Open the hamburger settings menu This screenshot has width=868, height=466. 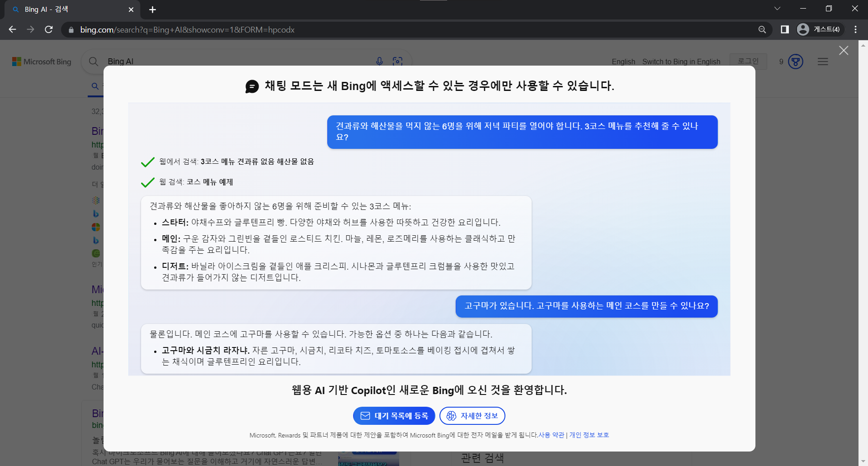click(x=823, y=62)
